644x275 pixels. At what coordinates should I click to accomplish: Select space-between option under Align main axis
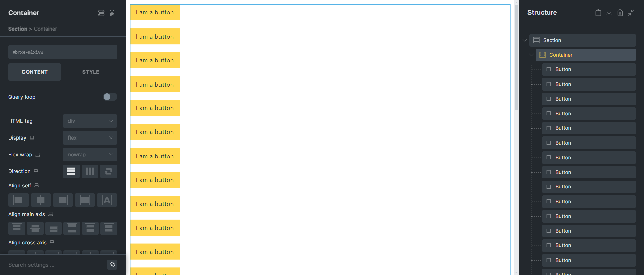(72, 228)
